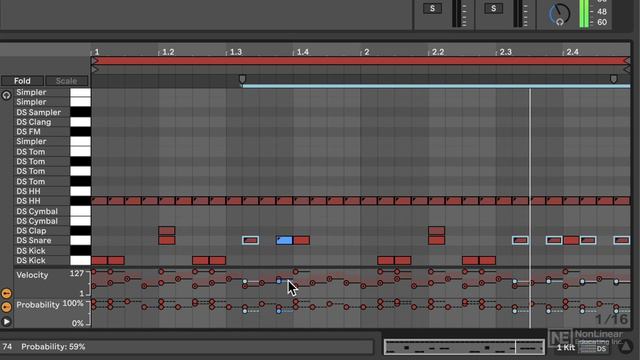Select the first DS Kick note of bar 2
Image resolution: width=640 pixels, height=360 pixels.
pos(386,260)
